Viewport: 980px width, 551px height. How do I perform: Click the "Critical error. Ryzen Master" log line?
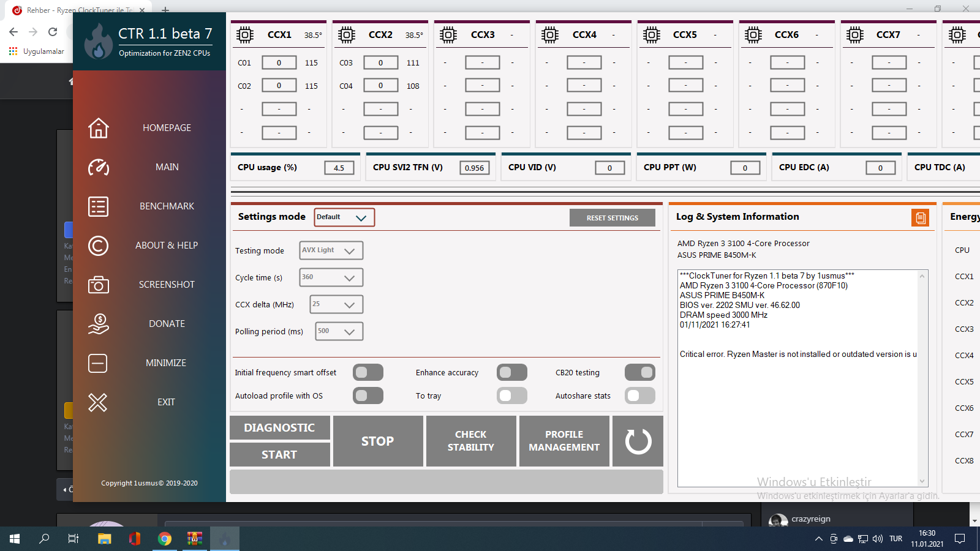coord(798,354)
